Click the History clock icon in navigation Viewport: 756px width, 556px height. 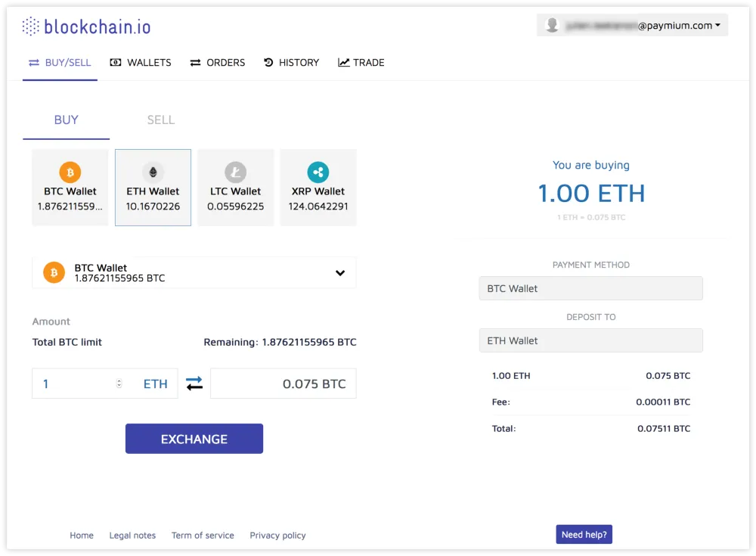[268, 62]
